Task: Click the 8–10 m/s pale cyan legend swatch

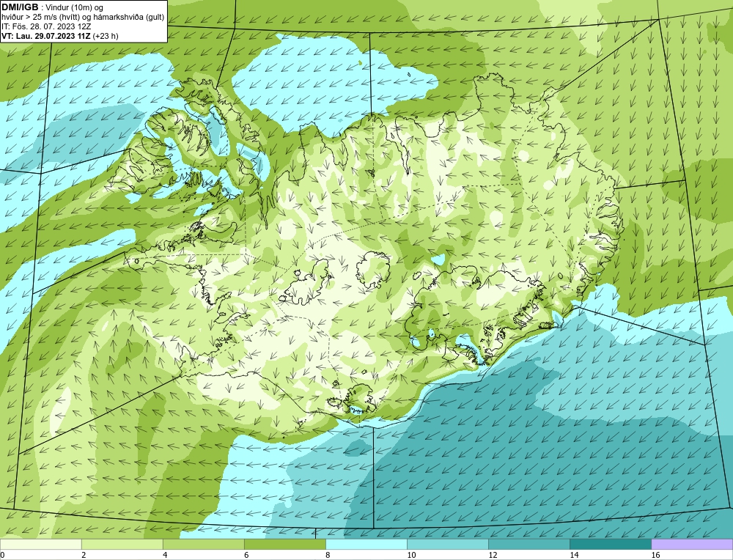Action: tap(366, 544)
